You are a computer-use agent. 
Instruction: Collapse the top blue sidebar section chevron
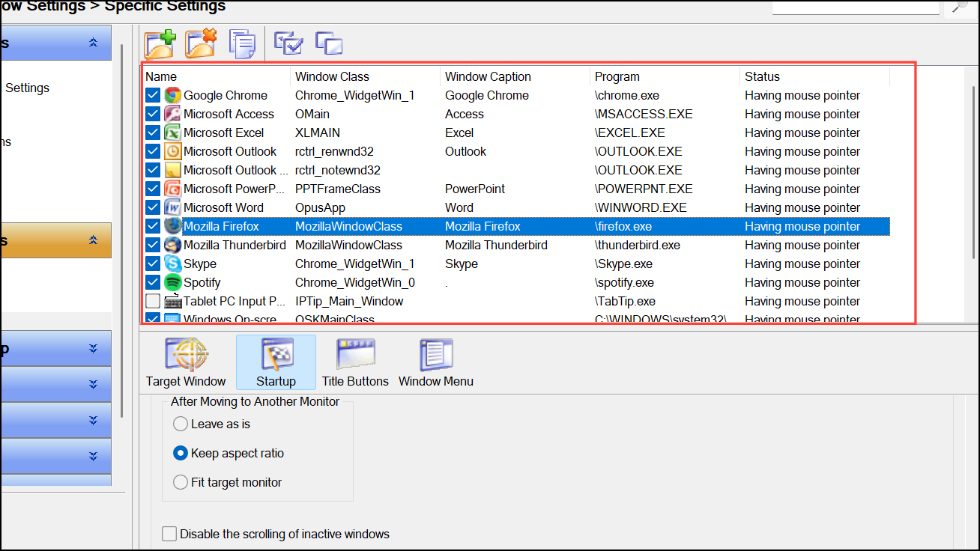[93, 43]
